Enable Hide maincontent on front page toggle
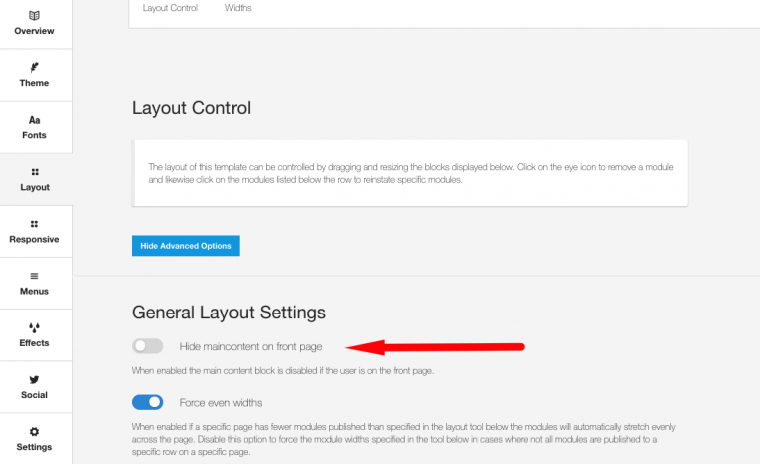The width and height of the screenshot is (760, 464). pos(147,346)
